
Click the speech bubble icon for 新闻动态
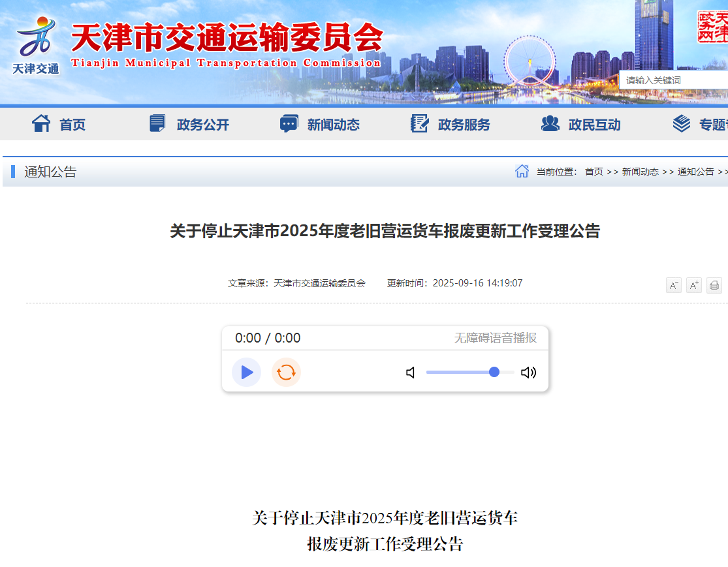pos(289,124)
